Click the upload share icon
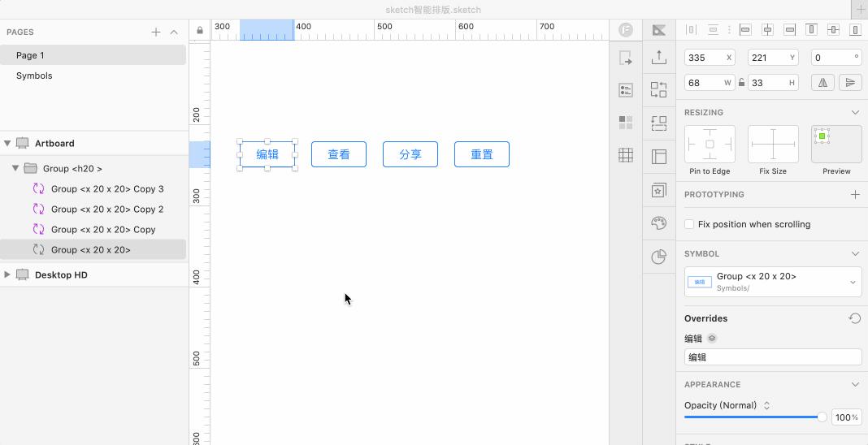 659,57
